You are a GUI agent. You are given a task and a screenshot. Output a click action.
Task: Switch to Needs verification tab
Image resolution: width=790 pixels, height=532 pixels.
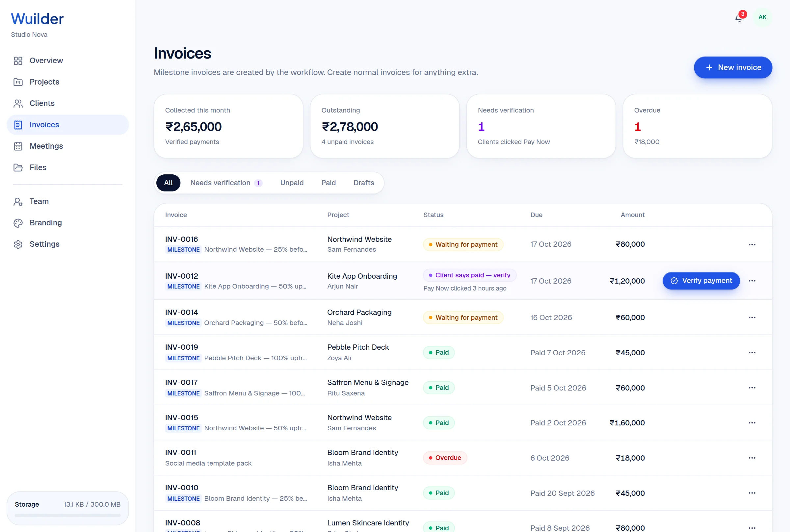click(x=226, y=183)
